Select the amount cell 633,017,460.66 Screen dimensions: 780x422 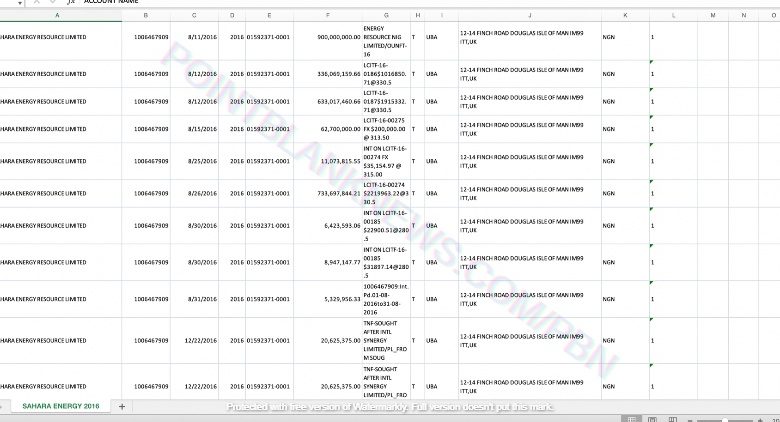327,102
